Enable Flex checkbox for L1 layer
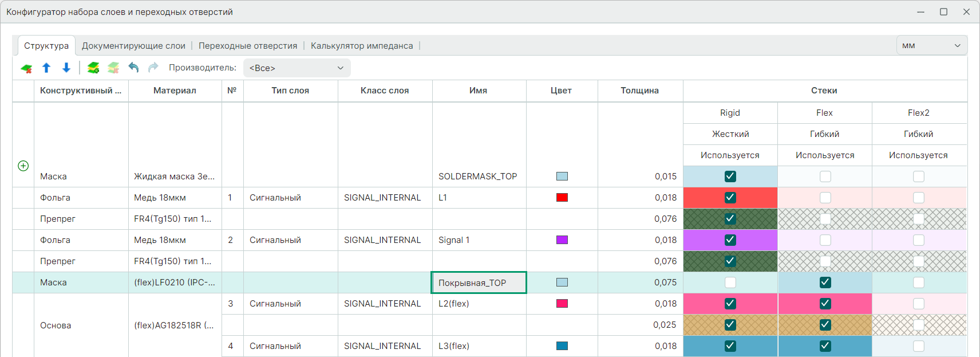Viewport: 980px width, 357px height. point(825,198)
